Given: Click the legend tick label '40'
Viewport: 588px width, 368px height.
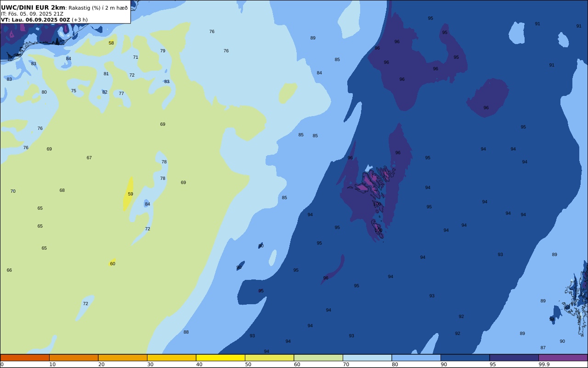Looking at the screenshot, I should pos(199,364).
